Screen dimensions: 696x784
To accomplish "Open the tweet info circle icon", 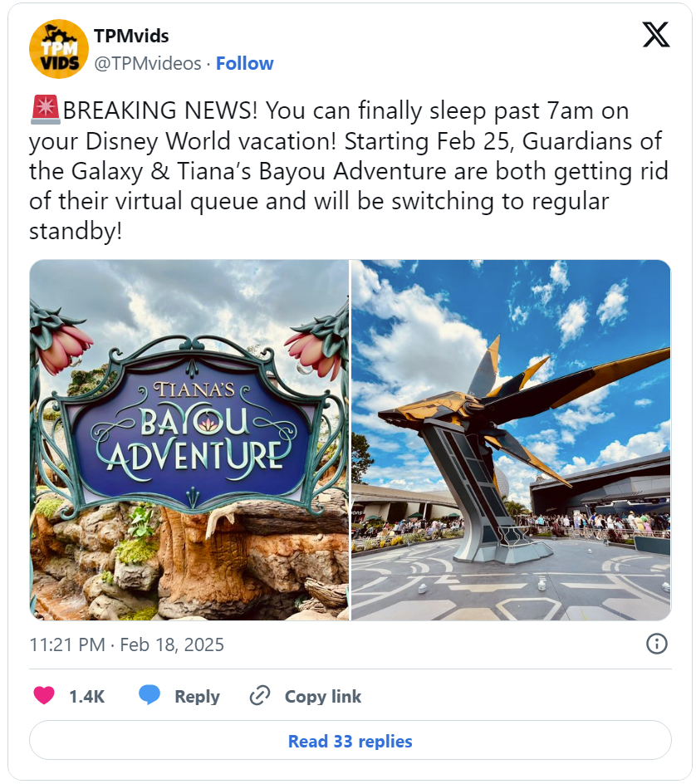I will tap(656, 644).
